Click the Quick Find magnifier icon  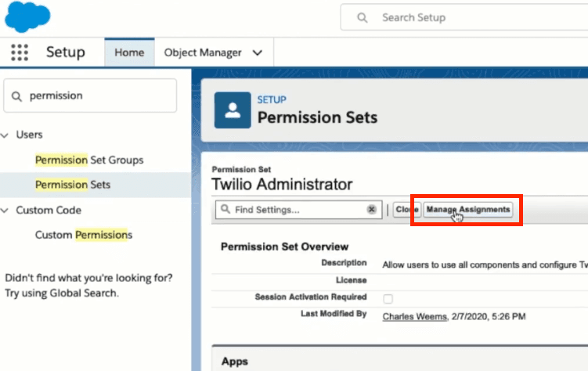coord(16,96)
